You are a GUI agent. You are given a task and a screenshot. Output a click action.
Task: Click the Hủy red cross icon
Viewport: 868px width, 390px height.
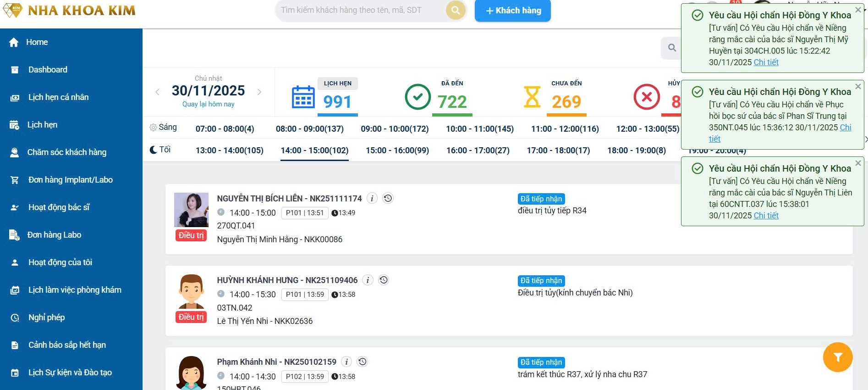tap(646, 97)
